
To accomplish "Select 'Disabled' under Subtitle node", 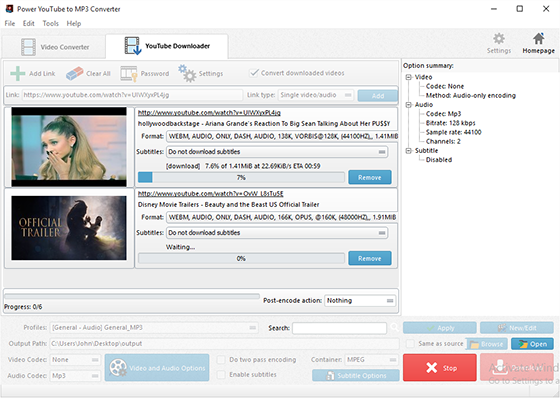I will [x=439, y=160].
